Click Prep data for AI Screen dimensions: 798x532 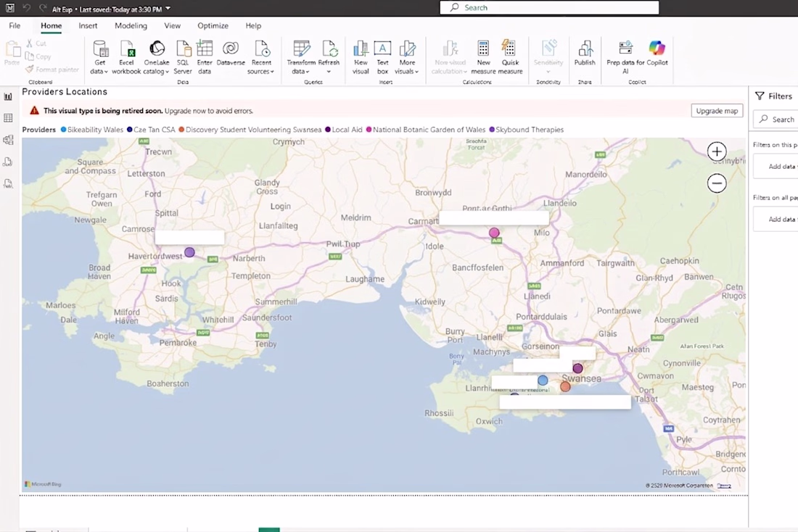coord(625,57)
